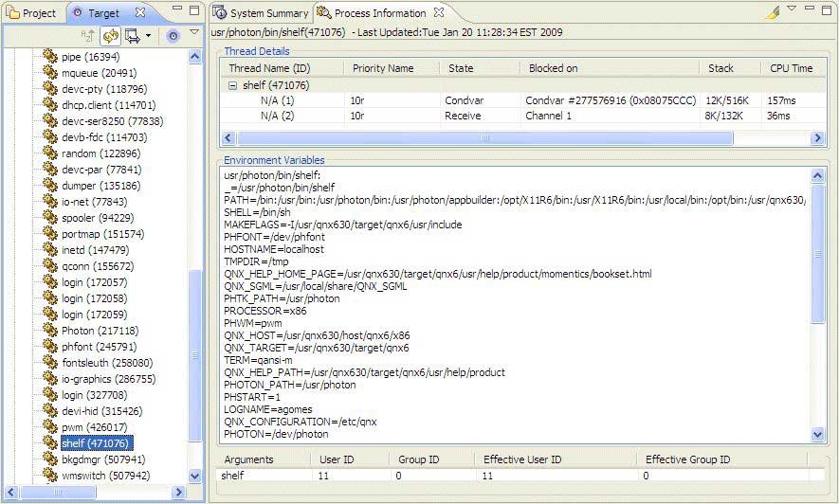The width and height of the screenshot is (839, 504).
Task: Sort threads by the CPU Time column header
Action: [789, 68]
